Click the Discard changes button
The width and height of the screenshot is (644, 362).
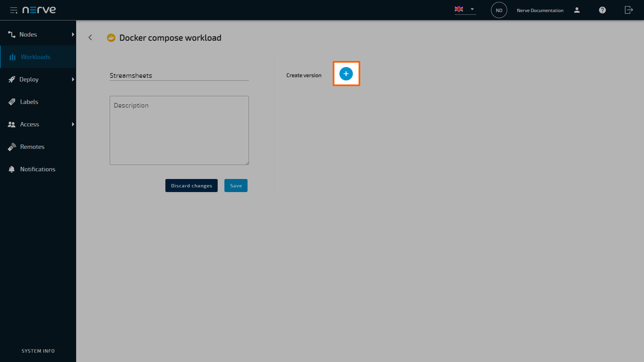pyautogui.click(x=192, y=185)
